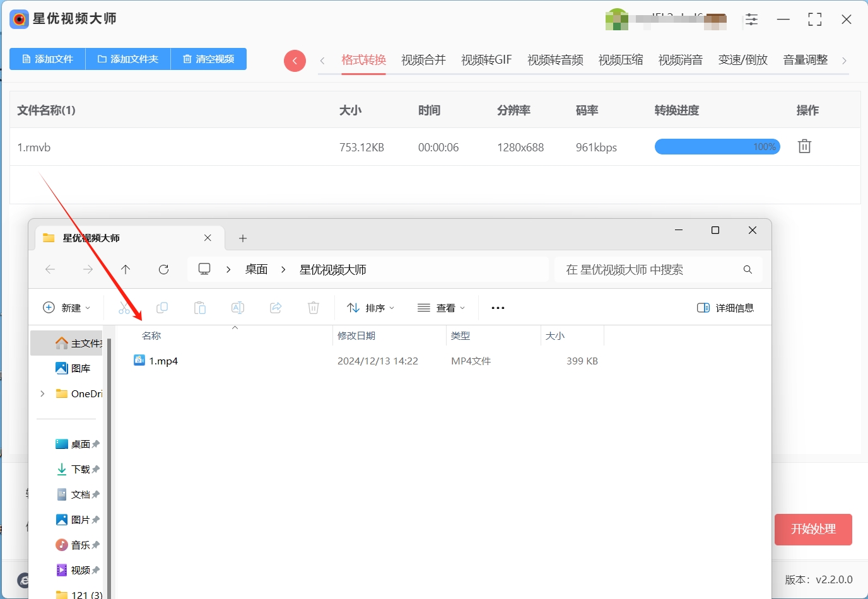Open the 排序 sort dropdown

coord(371,308)
